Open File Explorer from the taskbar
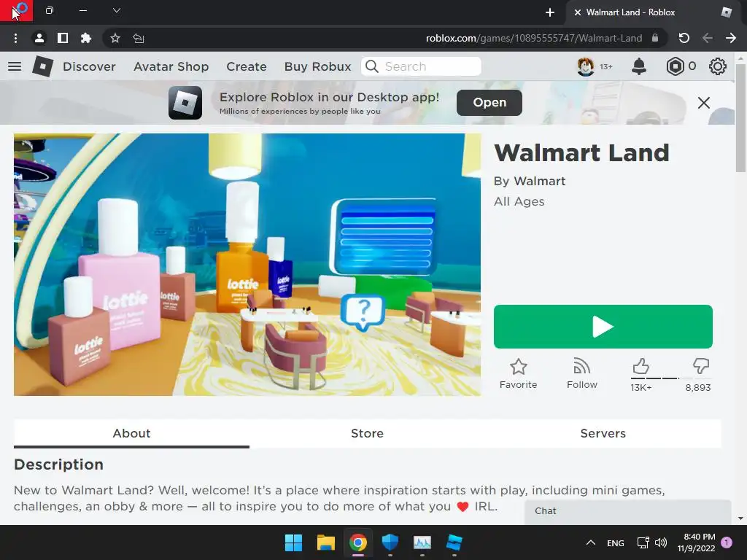The height and width of the screenshot is (560, 747). (326, 542)
